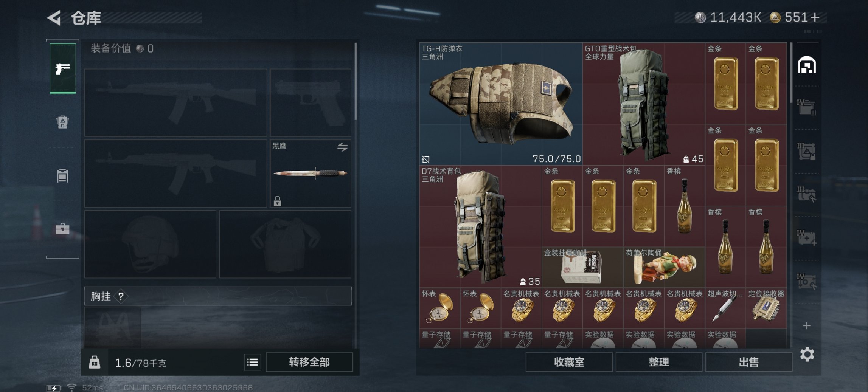Select the briefcase safe box icon
The image size is (868, 392).
click(62, 229)
